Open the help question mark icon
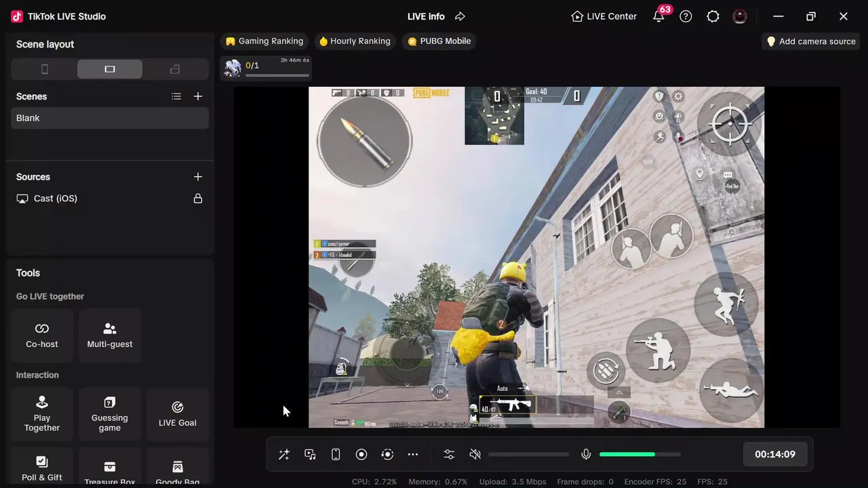This screenshot has height=488, width=868. pyautogui.click(x=686, y=16)
